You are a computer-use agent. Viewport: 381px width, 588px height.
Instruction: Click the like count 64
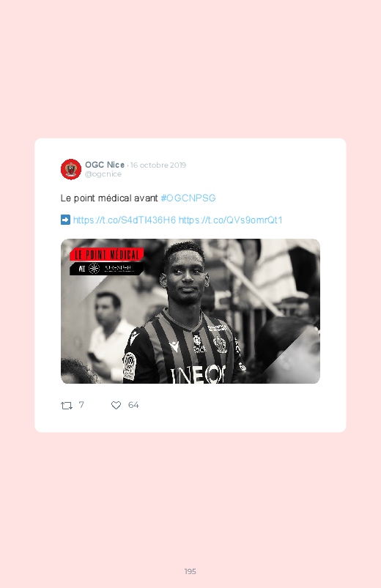[x=133, y=405]
